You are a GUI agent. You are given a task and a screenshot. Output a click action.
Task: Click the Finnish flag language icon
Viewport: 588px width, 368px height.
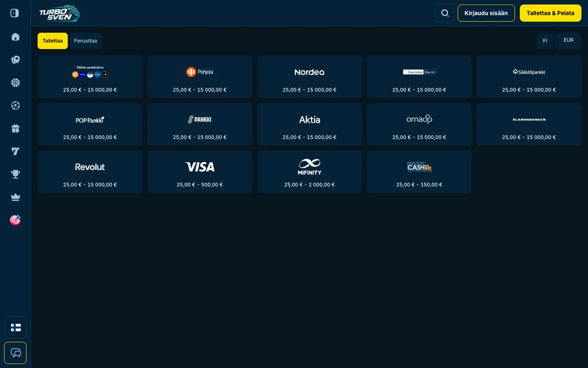[x=15, y=328]
